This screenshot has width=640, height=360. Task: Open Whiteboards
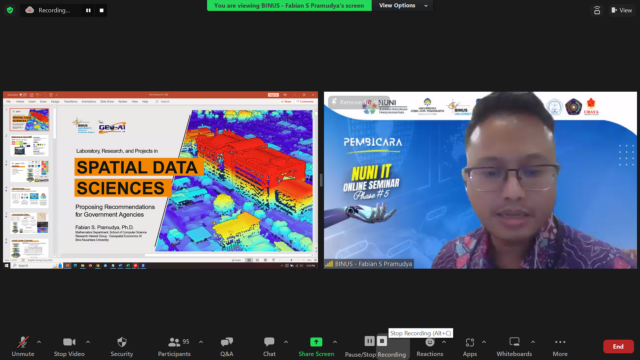[x=514, y=346]
